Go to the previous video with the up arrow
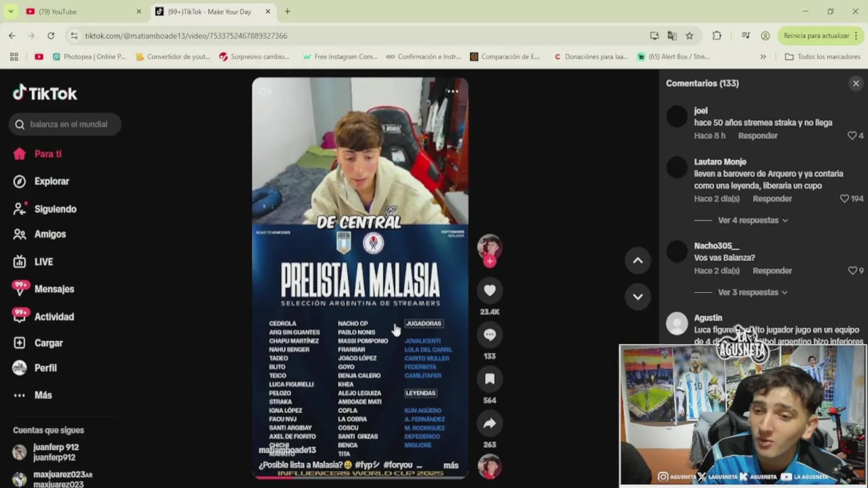The image size is (868, 488). click(x=637, y=260)
